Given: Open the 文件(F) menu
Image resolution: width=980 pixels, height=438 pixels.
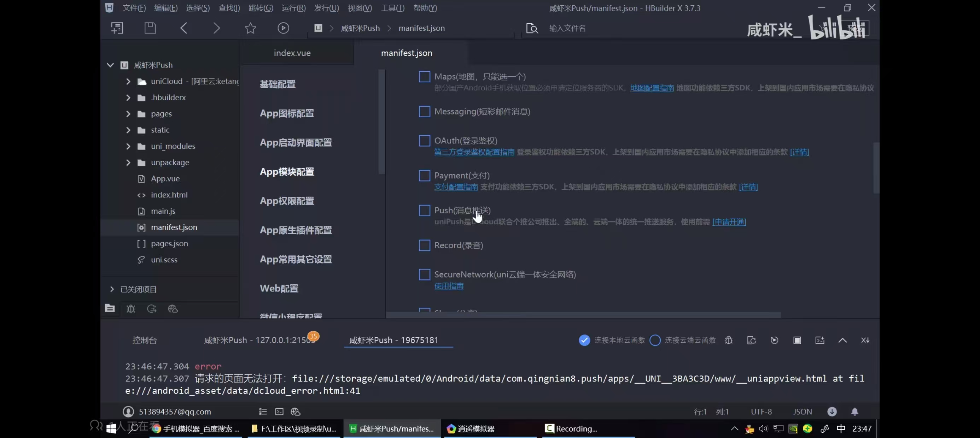Looking at the screenshot, I should [134, 8].
